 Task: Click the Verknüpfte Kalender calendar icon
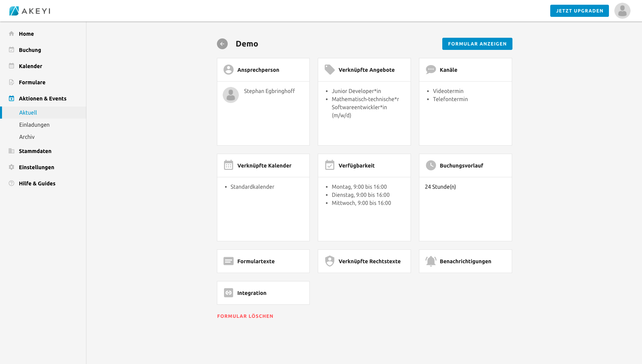pyautogui.click(x=228, y=165)
